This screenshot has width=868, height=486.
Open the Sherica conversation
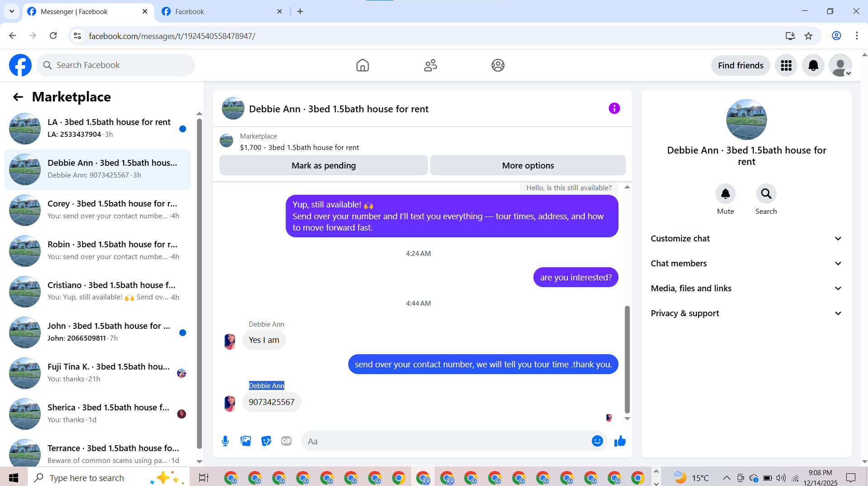point(97,414)
